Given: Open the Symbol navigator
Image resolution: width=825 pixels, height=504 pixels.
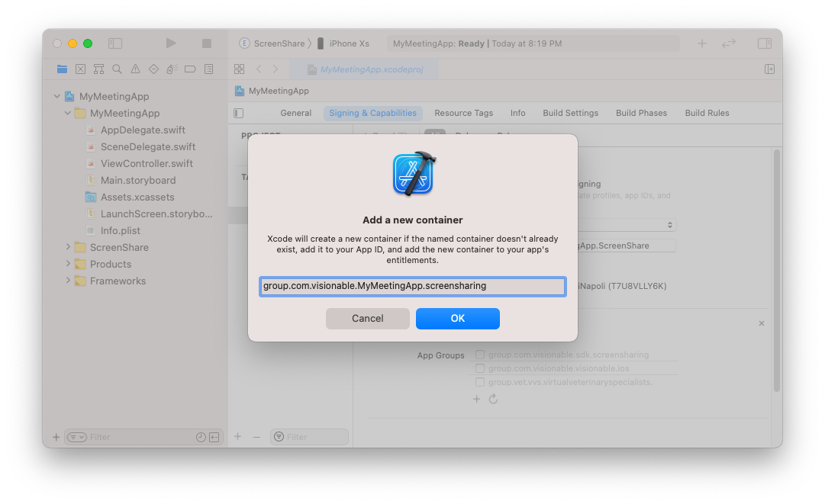Looking at the screenshot, I should [98, 69].
